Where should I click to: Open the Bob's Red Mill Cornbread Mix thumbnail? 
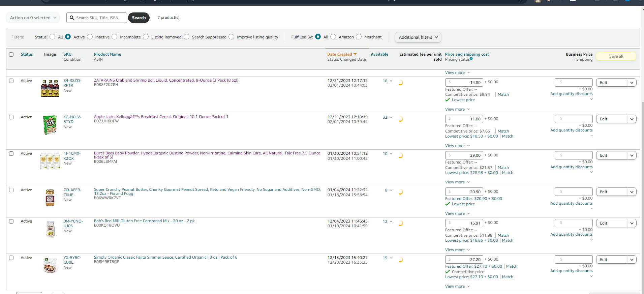pos(51,229)
